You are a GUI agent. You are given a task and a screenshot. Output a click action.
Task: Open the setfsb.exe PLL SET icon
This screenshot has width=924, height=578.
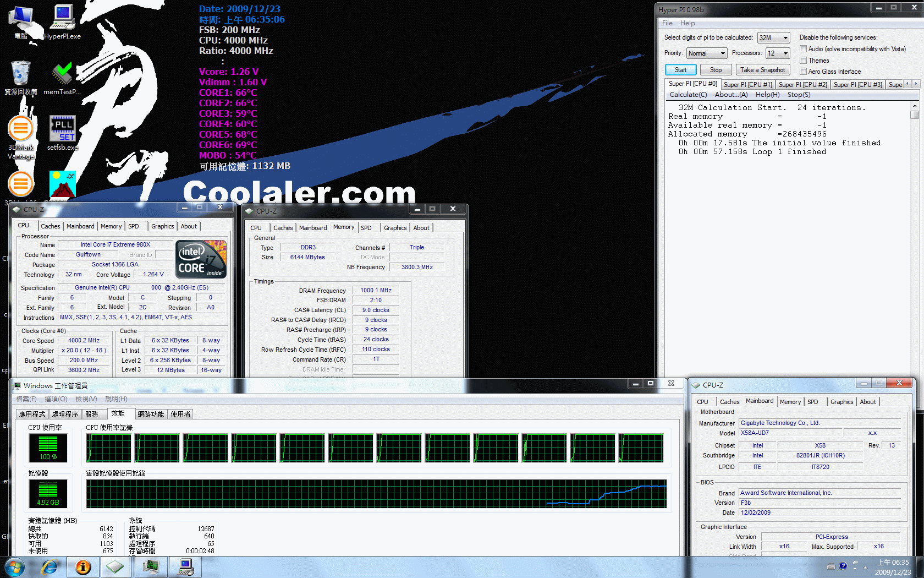(x=62, y=133)
